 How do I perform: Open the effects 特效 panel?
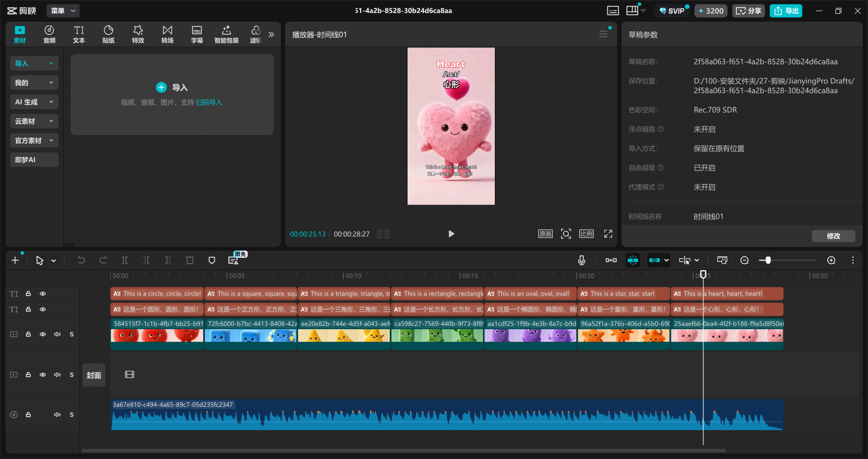click(138, 34)
